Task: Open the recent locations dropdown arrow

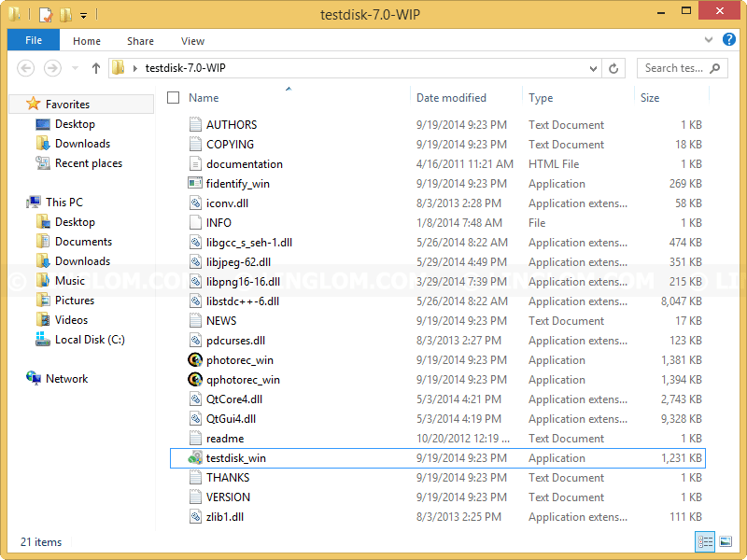Action: pyautogui.click(x=75, y=68)
